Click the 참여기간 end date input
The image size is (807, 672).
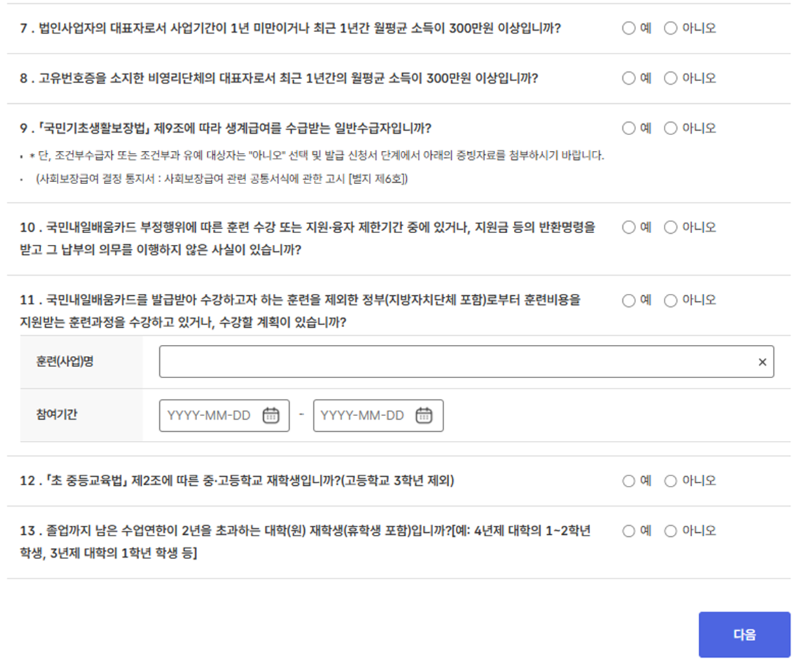(378, 415)
